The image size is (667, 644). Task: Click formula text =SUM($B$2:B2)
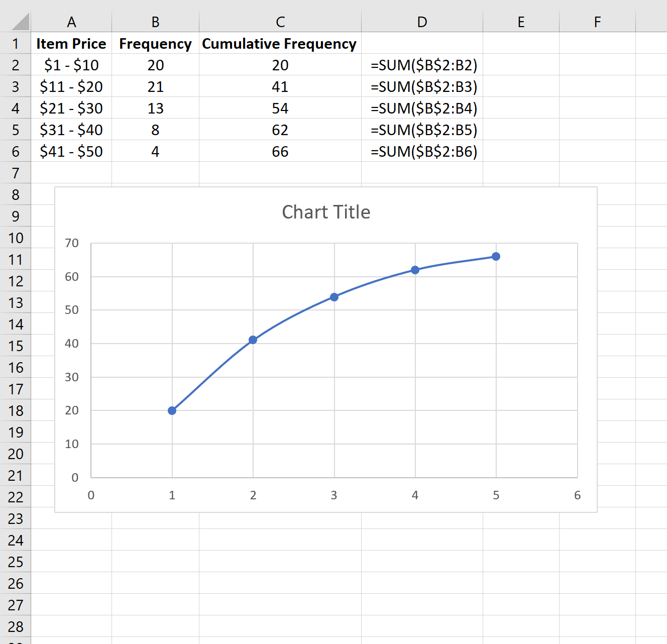tap(424, 65)
